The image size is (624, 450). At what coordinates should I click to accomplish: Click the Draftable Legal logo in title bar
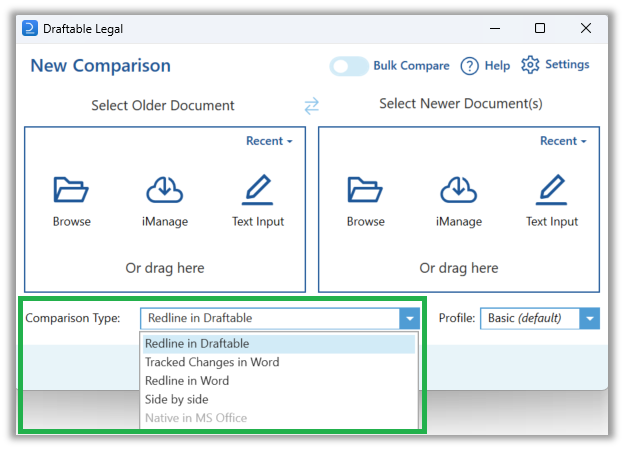click(30, 28)
